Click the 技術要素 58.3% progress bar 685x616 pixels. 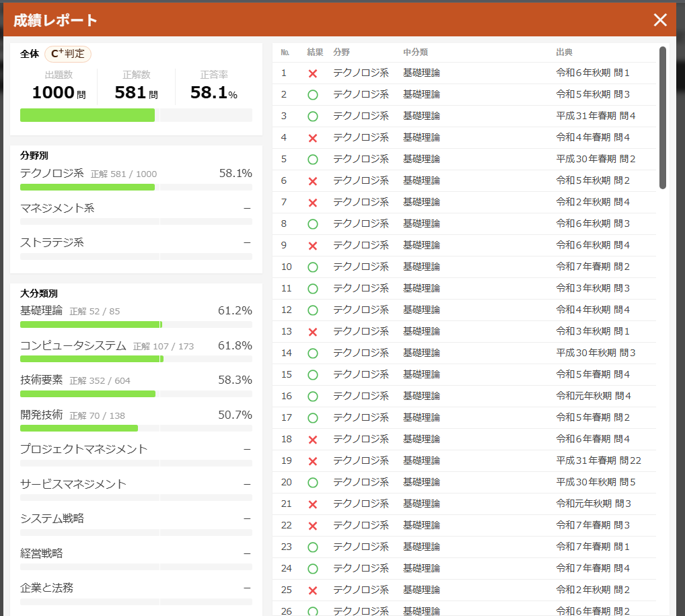[x=137, y=394]
